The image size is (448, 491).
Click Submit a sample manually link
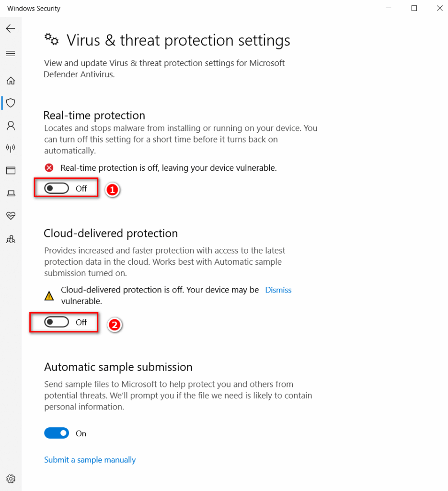coord(90,460)
